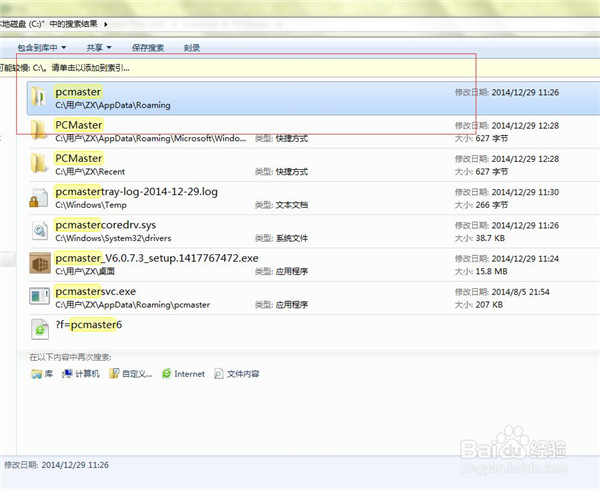Click 保存搜索 (Save search) in the toolbar
The image size is (600, 489).
coord(147,47)
